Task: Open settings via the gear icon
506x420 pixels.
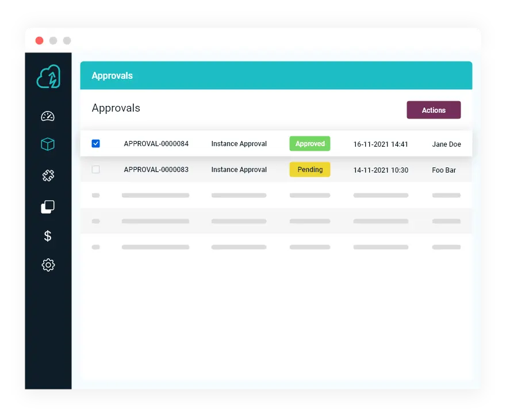Action: (x=48, y=265)
